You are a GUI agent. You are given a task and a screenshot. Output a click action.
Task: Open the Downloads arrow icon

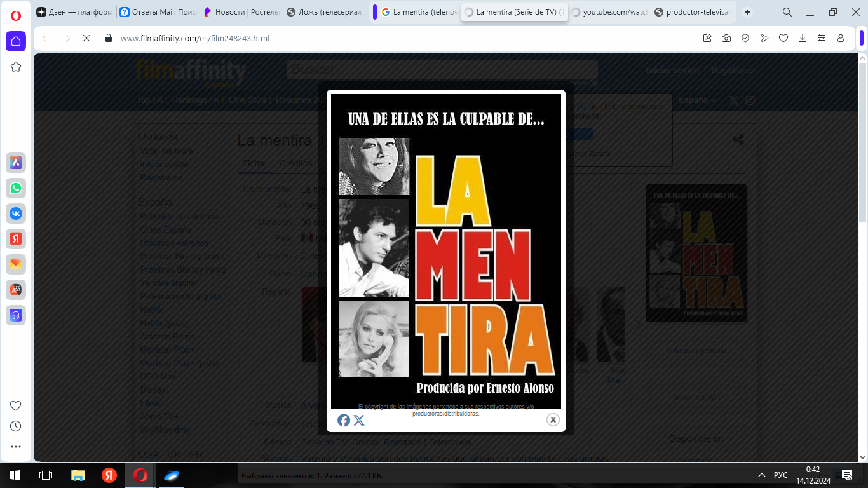click(803, 38)
